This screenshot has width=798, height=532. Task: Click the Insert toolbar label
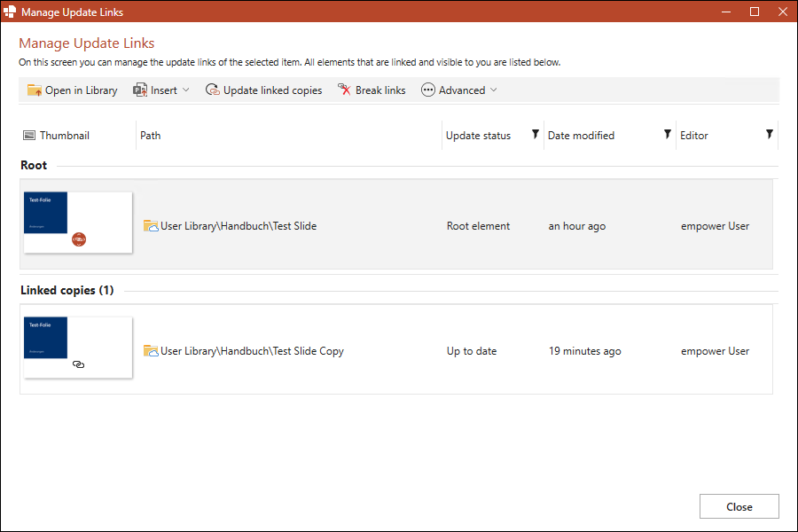click(164, 90)
